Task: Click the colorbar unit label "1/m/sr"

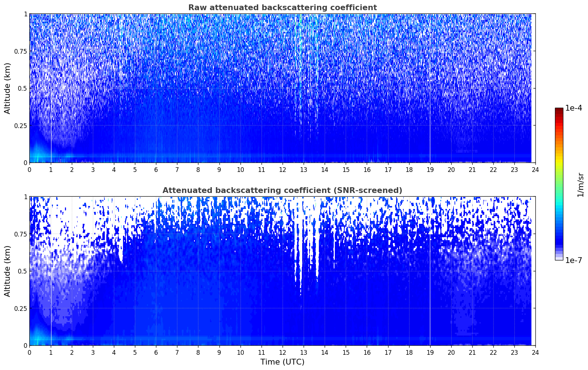Action: pos(580,184)
